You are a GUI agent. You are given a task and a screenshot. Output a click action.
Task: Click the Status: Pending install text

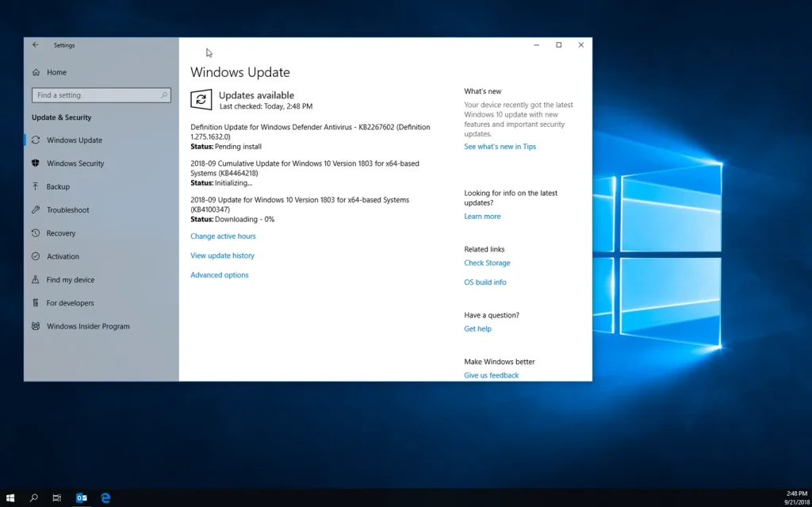(x=226, y=147)
